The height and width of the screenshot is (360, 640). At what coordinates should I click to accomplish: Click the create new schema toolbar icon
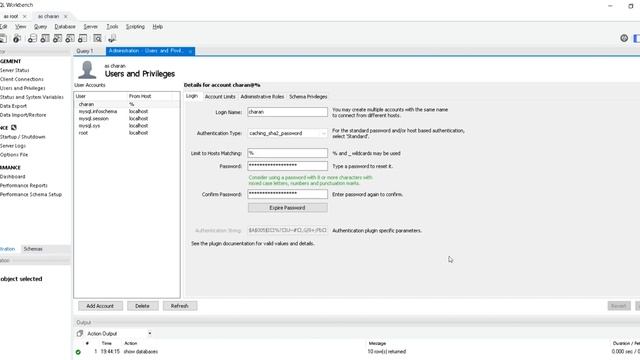tap(32, 38)
